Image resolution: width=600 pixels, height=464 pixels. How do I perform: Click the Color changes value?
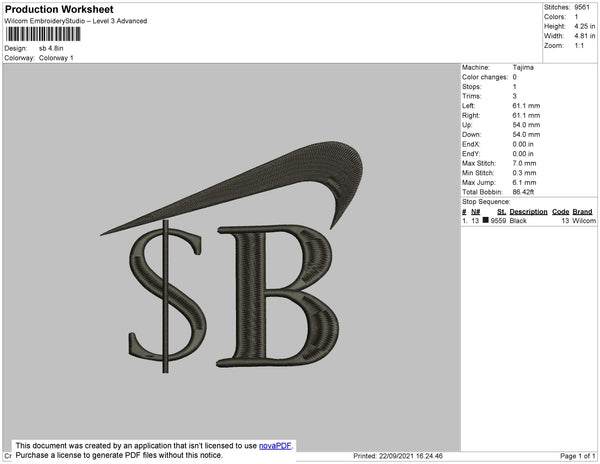[x=514, y=77]
